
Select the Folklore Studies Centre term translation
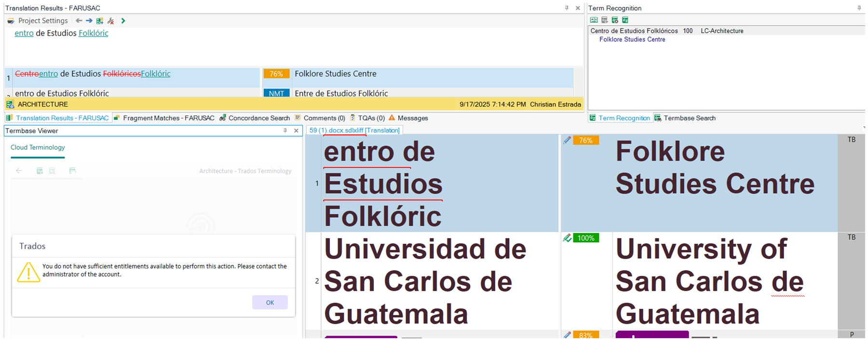632,39
